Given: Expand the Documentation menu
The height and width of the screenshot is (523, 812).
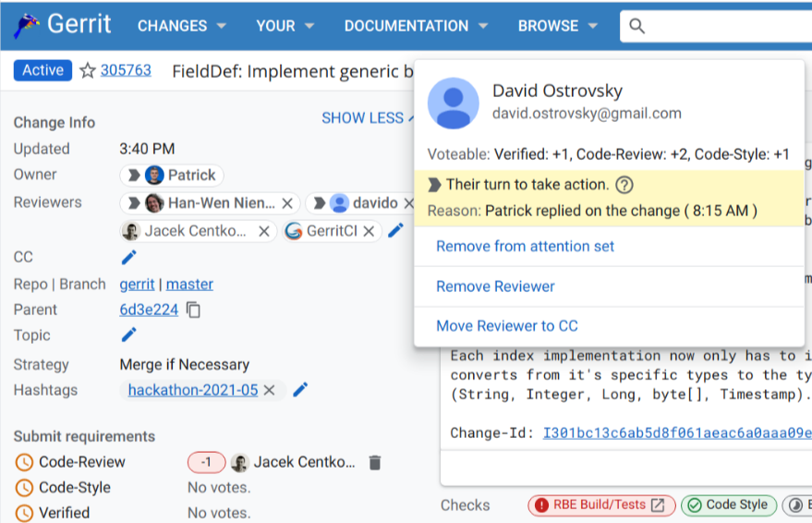Looking at the screenshot, I should click(418, 26).
